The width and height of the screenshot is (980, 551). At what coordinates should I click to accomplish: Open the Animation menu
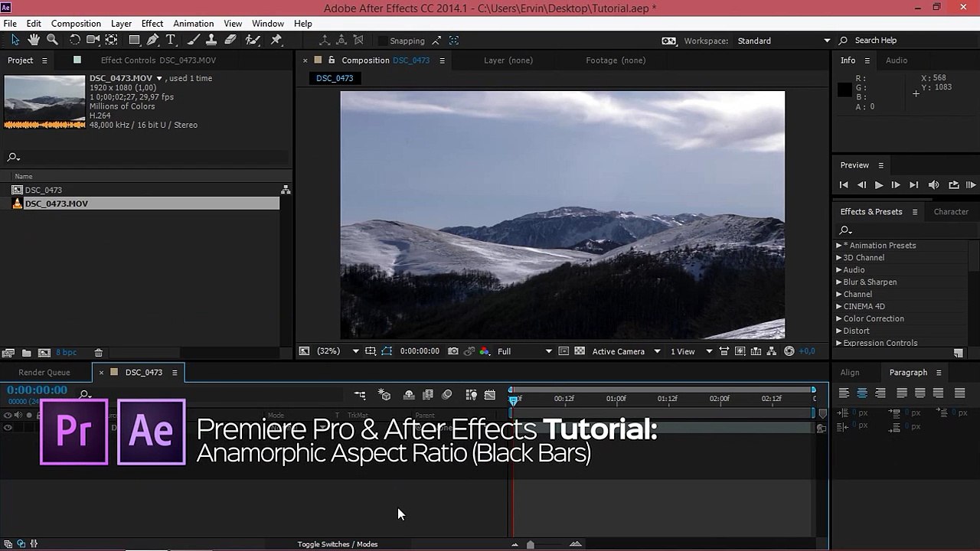coord(193,24)
